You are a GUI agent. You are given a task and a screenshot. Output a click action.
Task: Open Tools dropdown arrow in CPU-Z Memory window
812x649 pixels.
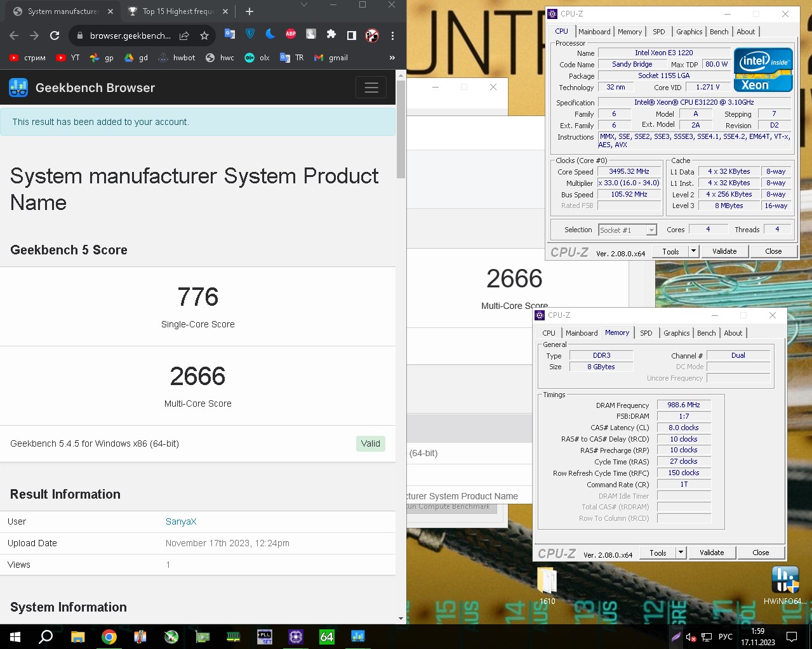coord(681,553)
